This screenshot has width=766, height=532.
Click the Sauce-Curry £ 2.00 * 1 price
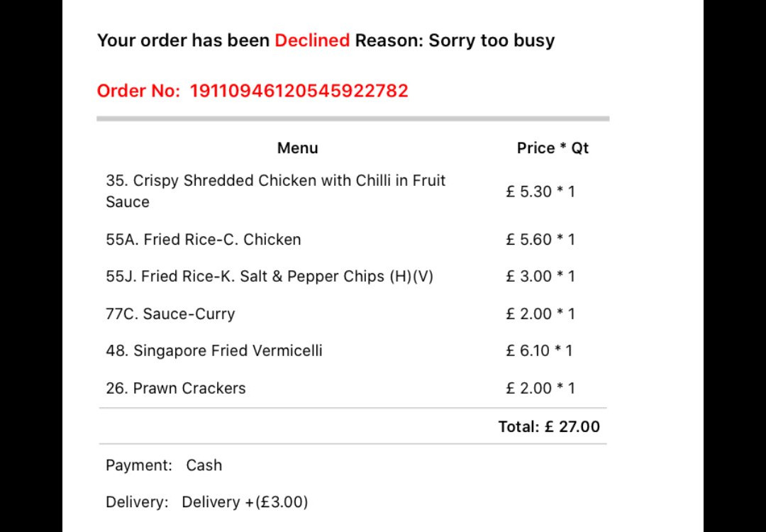click(540, 314)
